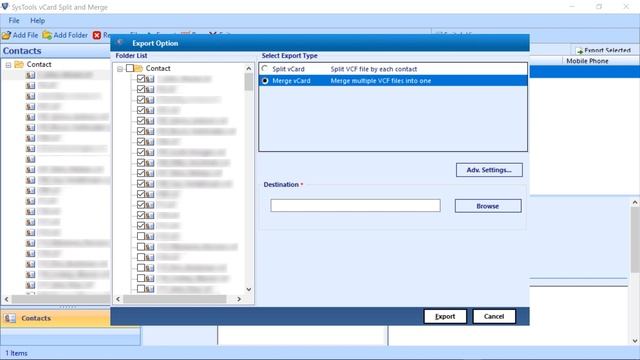The image size is (640, 360).
Task: Click Folder List scroll down arrow
Action: pyautogui.click(x=249, y=289)
